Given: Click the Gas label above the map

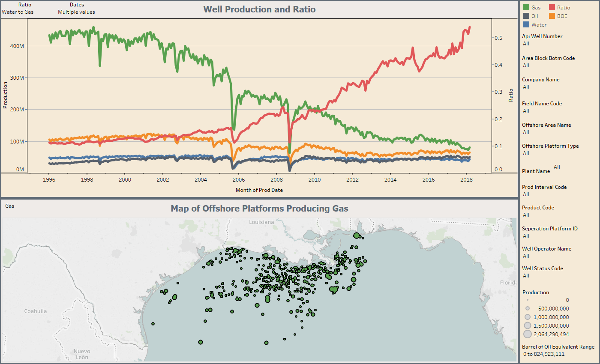Looking at the screenshot, I should 9,206.
